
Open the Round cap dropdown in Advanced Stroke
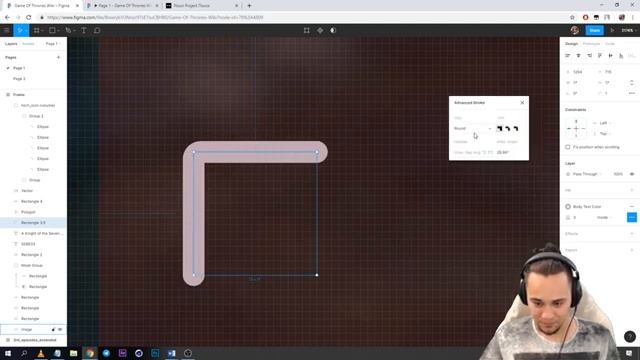tap(473, 129)
